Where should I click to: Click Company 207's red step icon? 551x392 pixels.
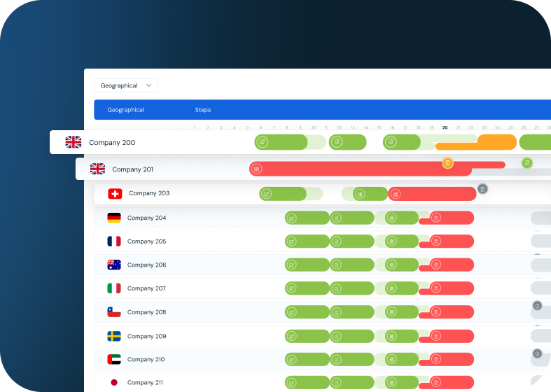coord(436,288)
